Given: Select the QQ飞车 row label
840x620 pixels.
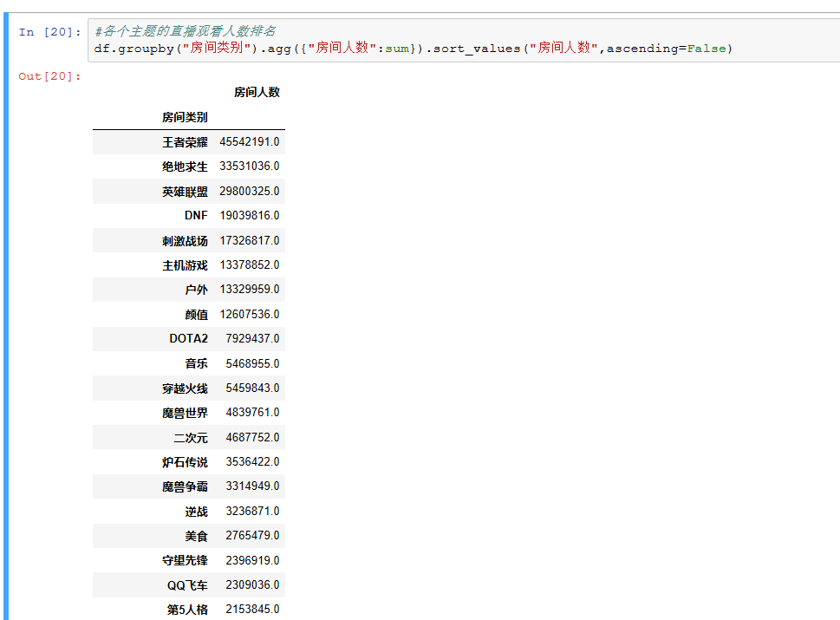Looking at the screenshot, I should pos(187,585).
